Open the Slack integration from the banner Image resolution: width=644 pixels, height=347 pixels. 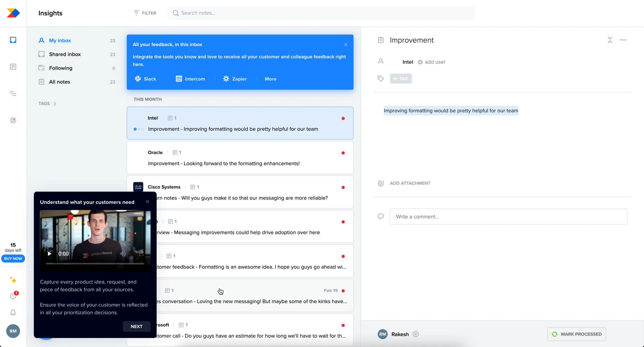coord(146,79)
